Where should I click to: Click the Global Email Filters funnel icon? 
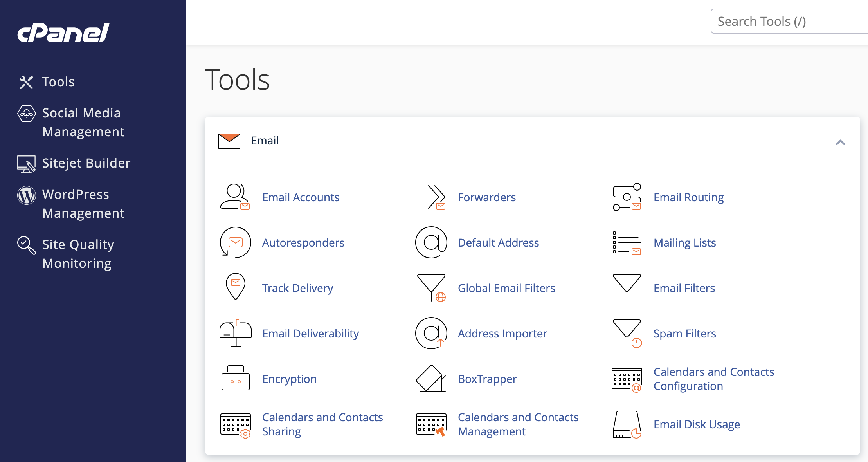(431, 288)
